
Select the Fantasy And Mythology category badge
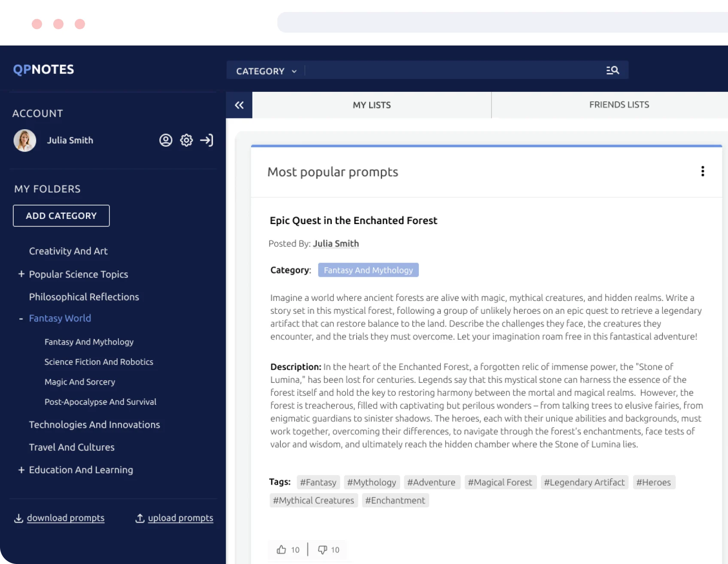coord(368,270)
